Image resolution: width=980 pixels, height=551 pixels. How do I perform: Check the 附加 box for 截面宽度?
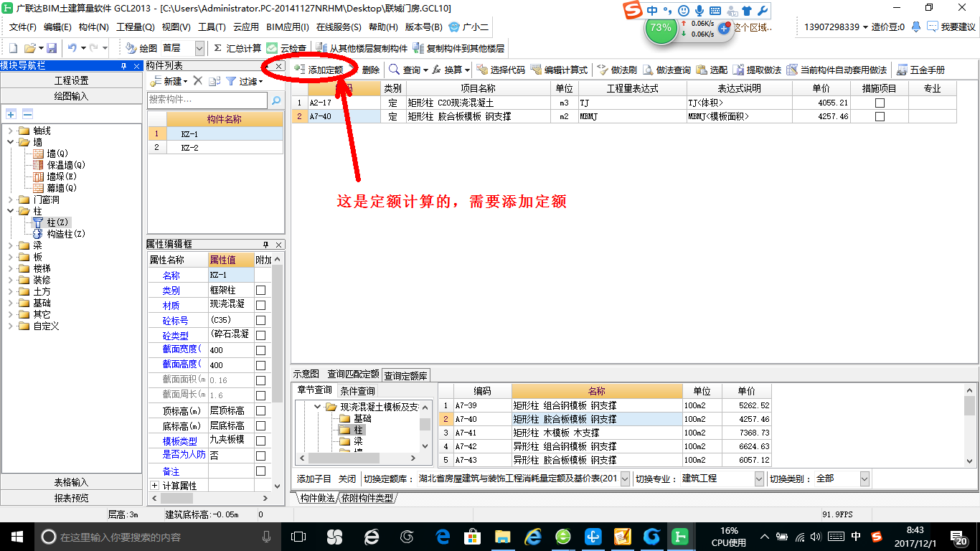coord(261,350)
